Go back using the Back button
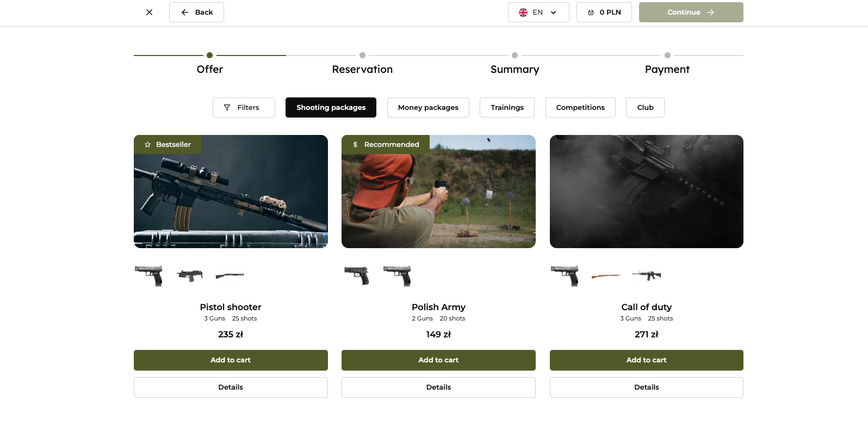The height and width of the screenshot is (425, 868). pyautogui.click(x=196, y=13)
